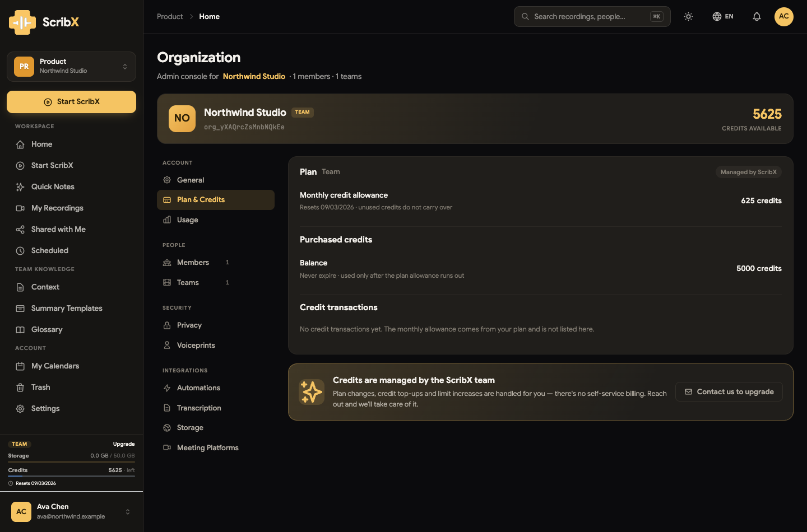Viewport: 807px width, 532px height.
Task: Open the Plan & Credits section
Action: coord(216,200)
